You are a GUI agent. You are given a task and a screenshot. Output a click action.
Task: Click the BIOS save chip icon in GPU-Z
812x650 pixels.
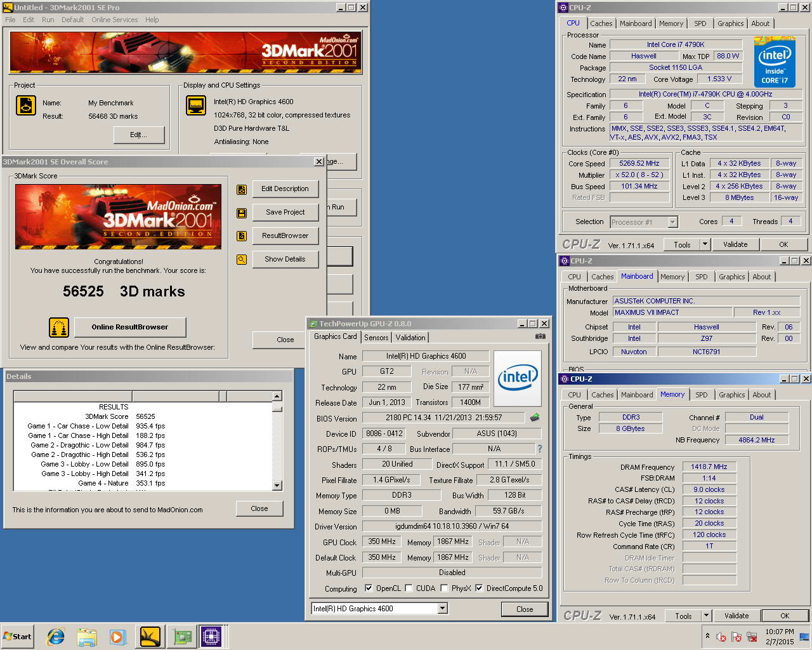[x=535, y=418]
